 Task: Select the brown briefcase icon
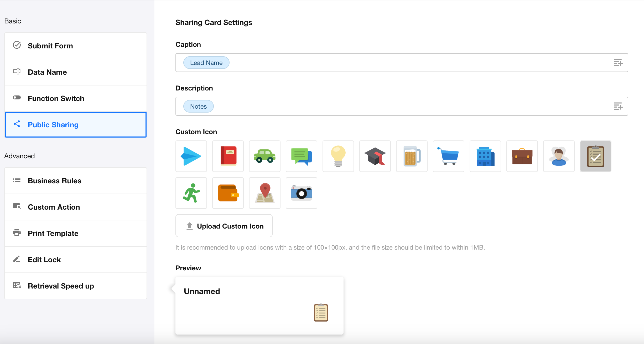click(522, 156)
